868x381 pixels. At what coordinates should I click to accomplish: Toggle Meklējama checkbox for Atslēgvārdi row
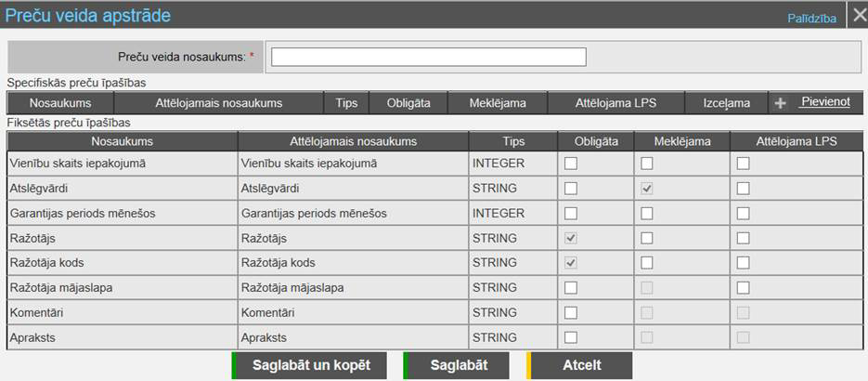coord(646,189)
